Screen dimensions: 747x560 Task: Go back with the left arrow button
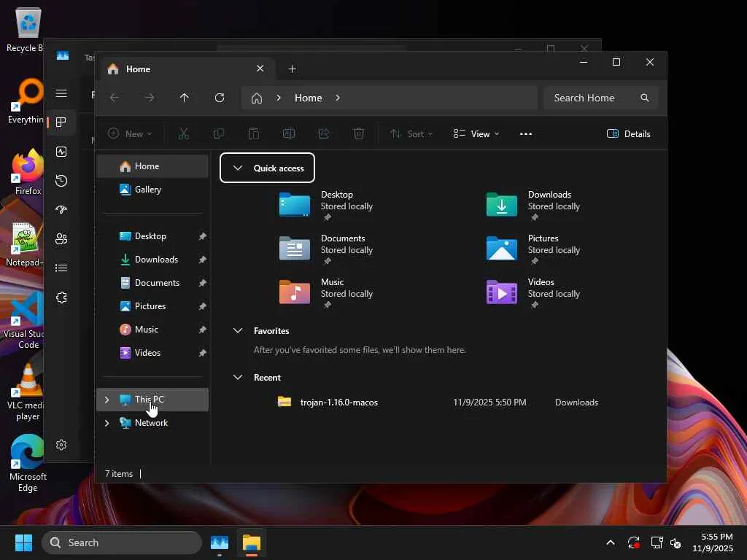tap(115, 98)
